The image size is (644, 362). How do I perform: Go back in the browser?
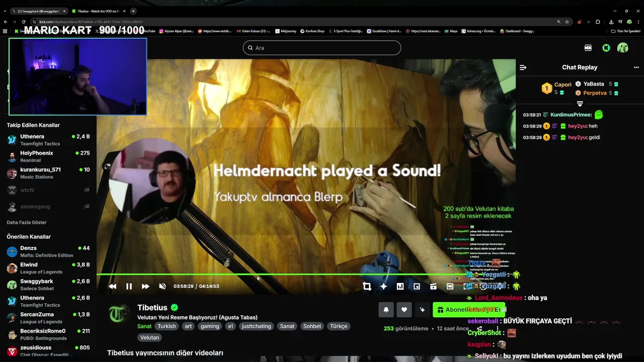click(6, 22)
